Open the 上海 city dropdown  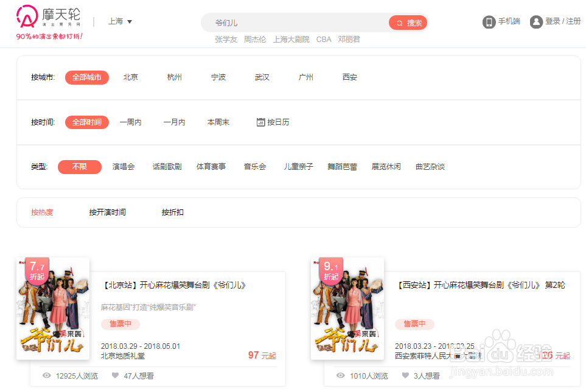click(x=120, y=21)
